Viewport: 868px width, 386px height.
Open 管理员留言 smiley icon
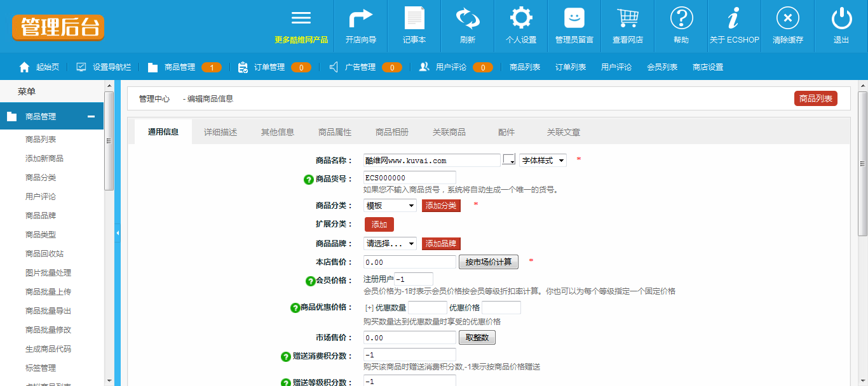(x=574, y=18)
